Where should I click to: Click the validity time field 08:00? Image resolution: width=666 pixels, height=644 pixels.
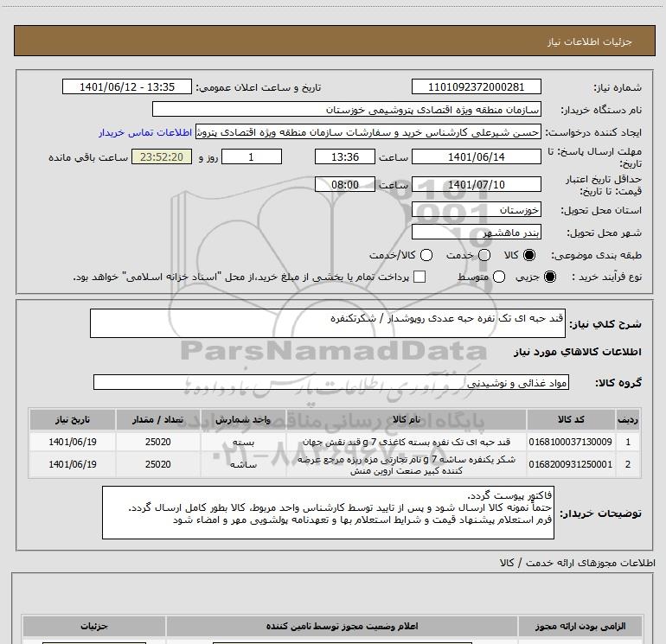(x=345, y=184)
